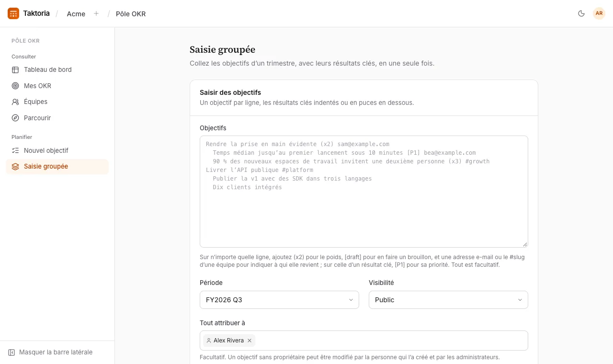Click the Tableau de bord table icon
Viewport: 613px width, 364px height.
click(15, 70)
